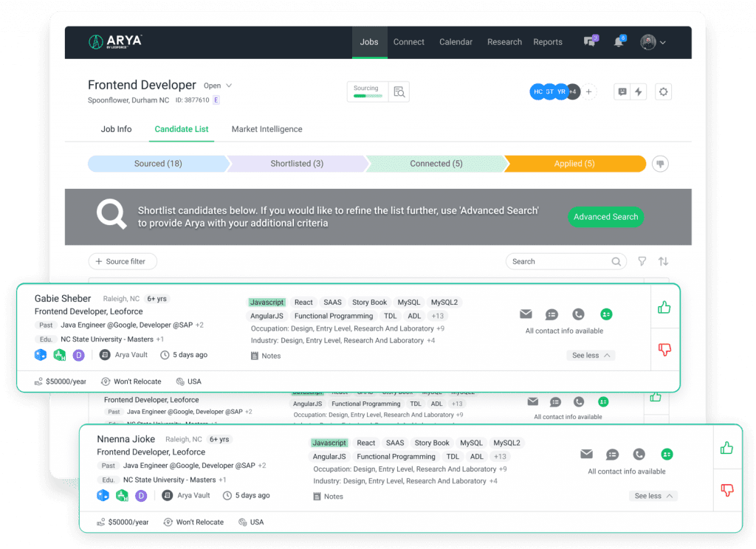The width and height of the screenshot is (756, 549).
Task: Open the user profile avatar menu
Action: [x=653, y=42]
